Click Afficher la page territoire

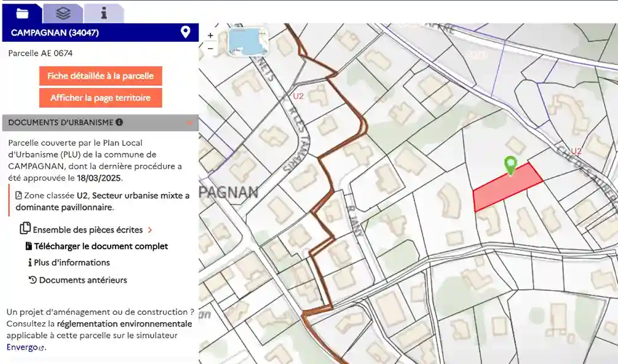[100, 98]
